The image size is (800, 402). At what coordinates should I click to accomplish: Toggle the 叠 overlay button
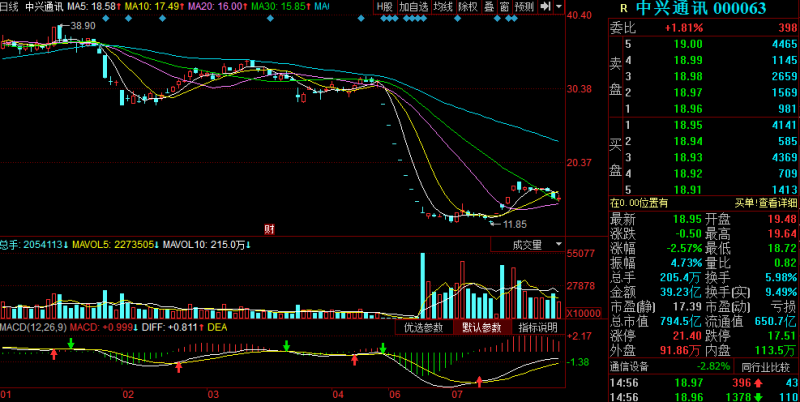pos(488,7)
